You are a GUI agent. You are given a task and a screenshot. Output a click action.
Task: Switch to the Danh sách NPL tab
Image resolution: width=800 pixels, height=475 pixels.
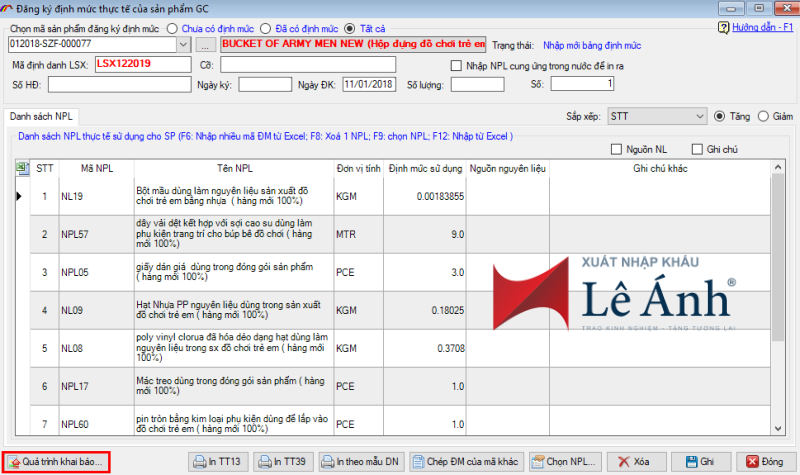[41, 116]
